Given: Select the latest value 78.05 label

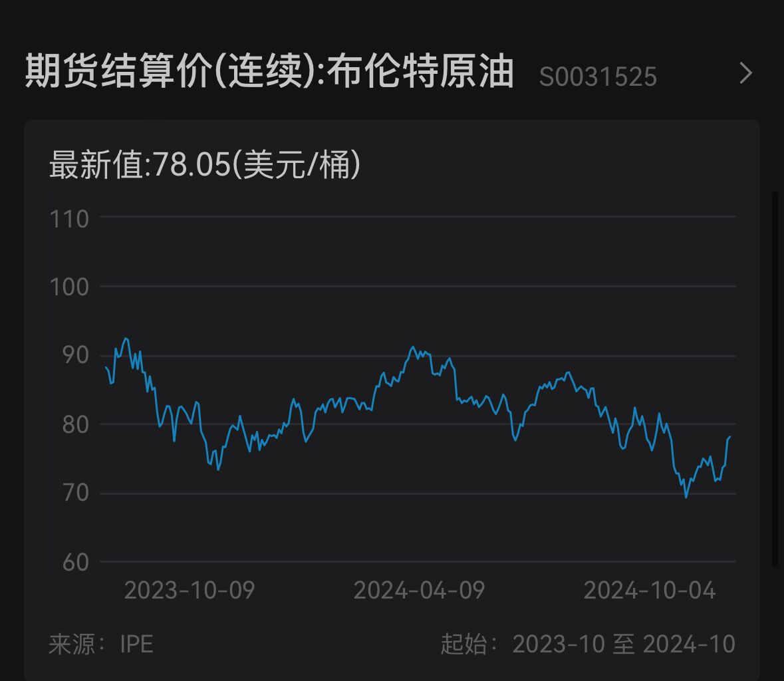Looking at the screenshot, I should coord(205,164).
